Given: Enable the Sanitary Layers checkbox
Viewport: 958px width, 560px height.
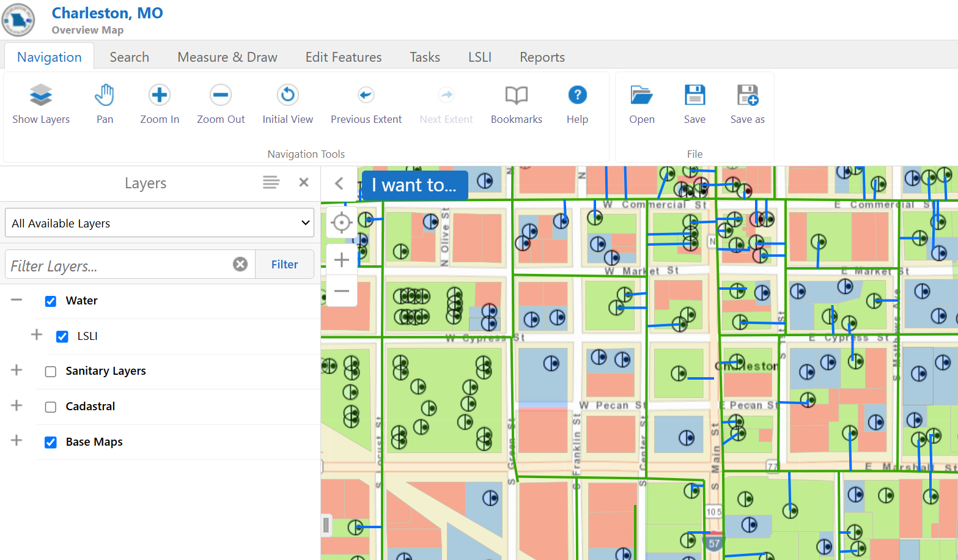Looking at the screenshot, I should 51,372.
